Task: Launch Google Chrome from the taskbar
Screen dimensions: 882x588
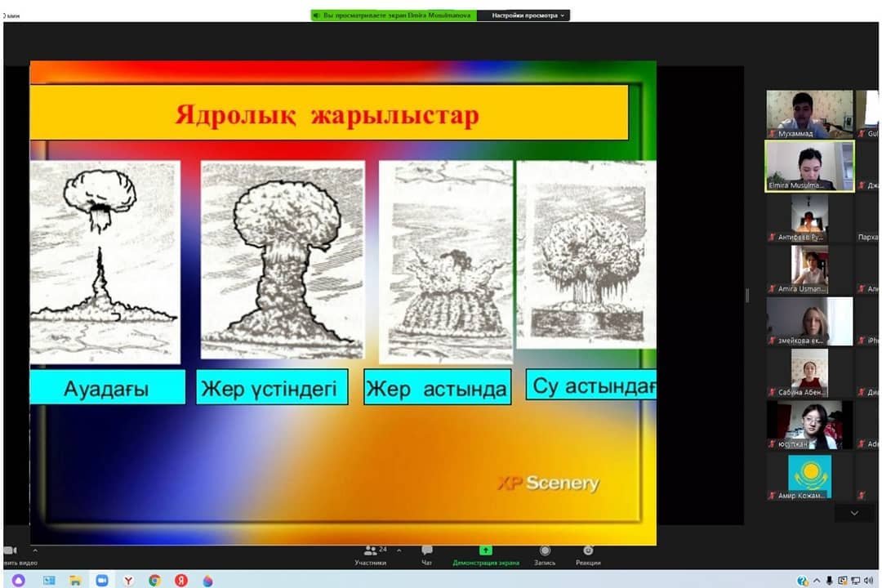Action: point(154,581)
